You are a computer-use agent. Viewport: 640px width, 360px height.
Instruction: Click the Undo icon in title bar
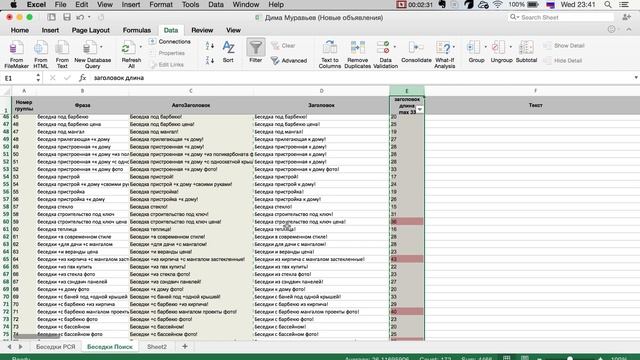(80, 17)
